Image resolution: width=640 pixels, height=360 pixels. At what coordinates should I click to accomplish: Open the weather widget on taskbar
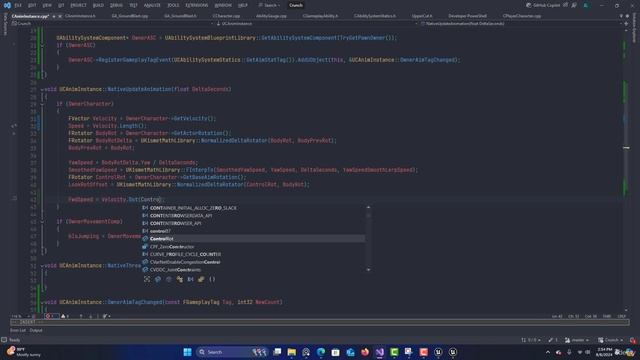coord(24,352)
